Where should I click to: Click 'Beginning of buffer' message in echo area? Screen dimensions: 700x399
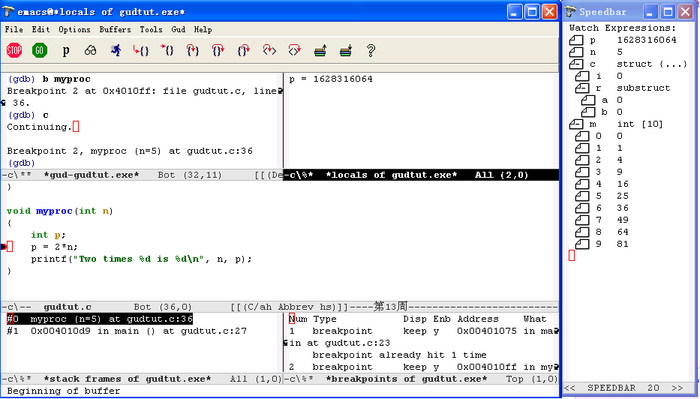click(63, 391)
